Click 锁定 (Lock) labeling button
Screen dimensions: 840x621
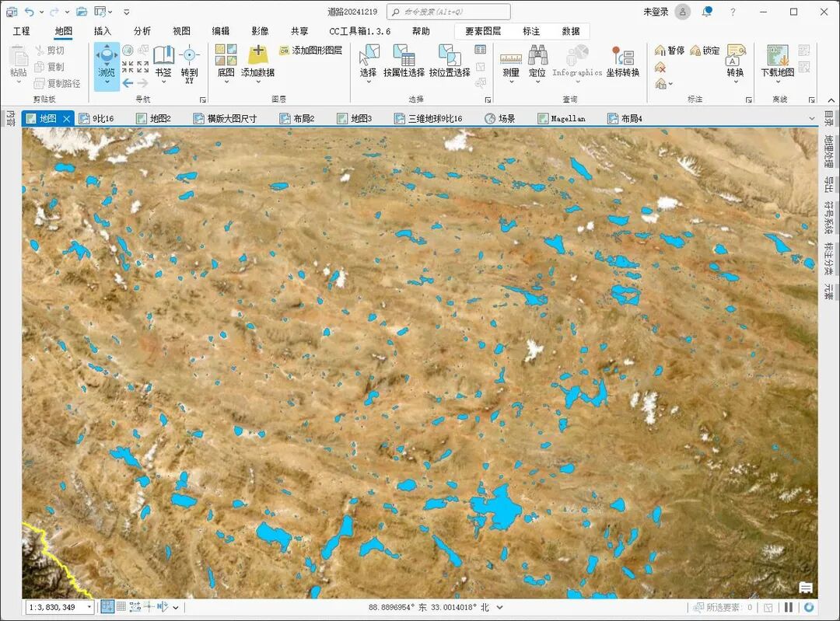(x=705, y=51)
